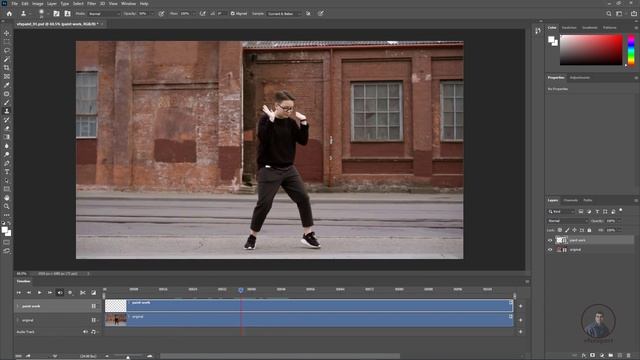The width and height of the screenshot is (640, 360).
Task: Click the search icon at top right
Action: (609, 13)
